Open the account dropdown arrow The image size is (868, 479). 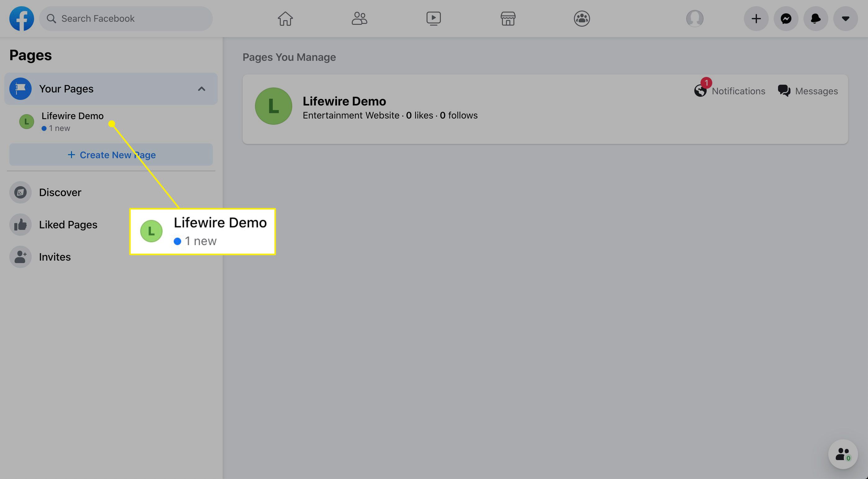[x=845, y=19]
